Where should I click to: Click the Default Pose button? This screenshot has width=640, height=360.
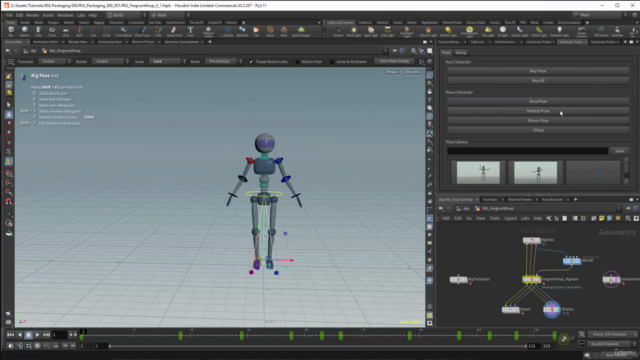pos(538,111)
